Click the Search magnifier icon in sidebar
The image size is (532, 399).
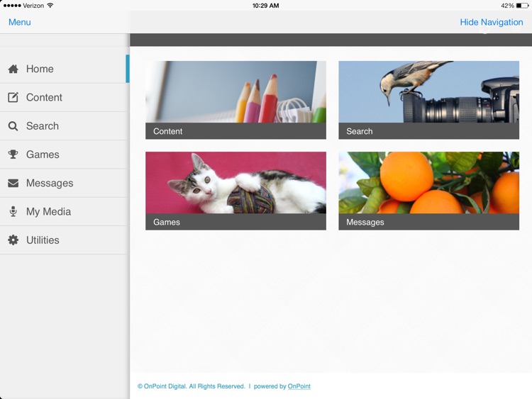pyautogui.click(x=13, y=126)
